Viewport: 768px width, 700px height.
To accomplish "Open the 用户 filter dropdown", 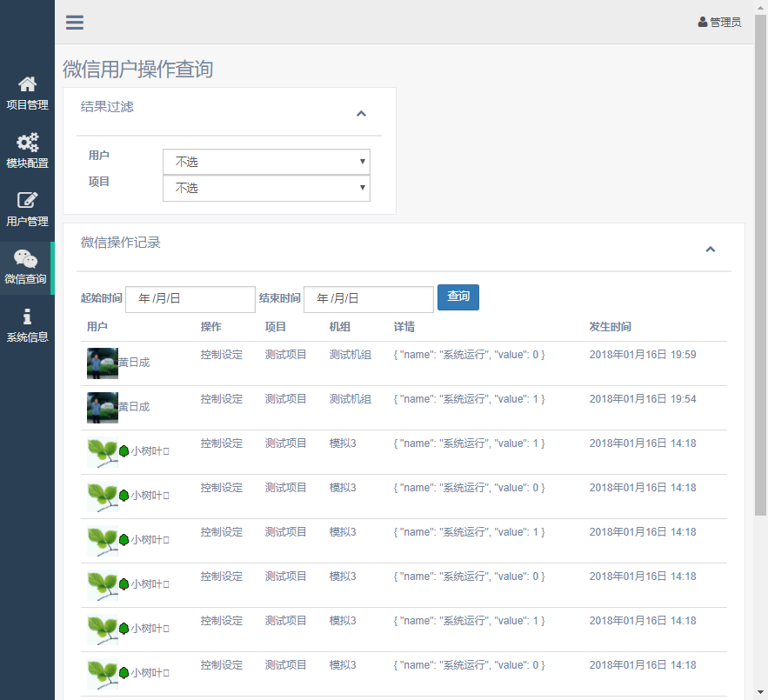I will pyautogui.click(x=266, y=162).
